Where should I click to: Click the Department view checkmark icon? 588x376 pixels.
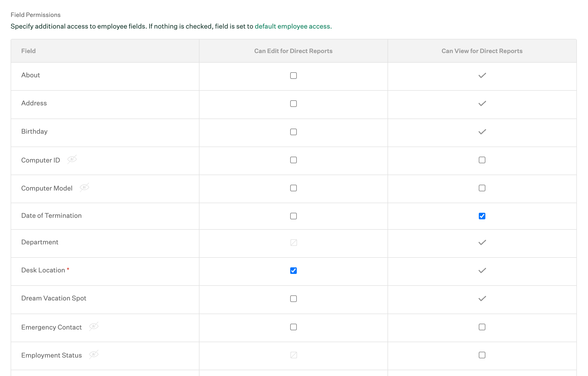click(x=482, y=243)
